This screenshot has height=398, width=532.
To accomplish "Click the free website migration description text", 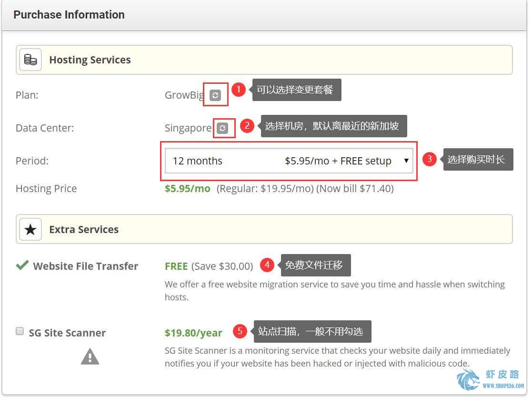I will 334,291.
